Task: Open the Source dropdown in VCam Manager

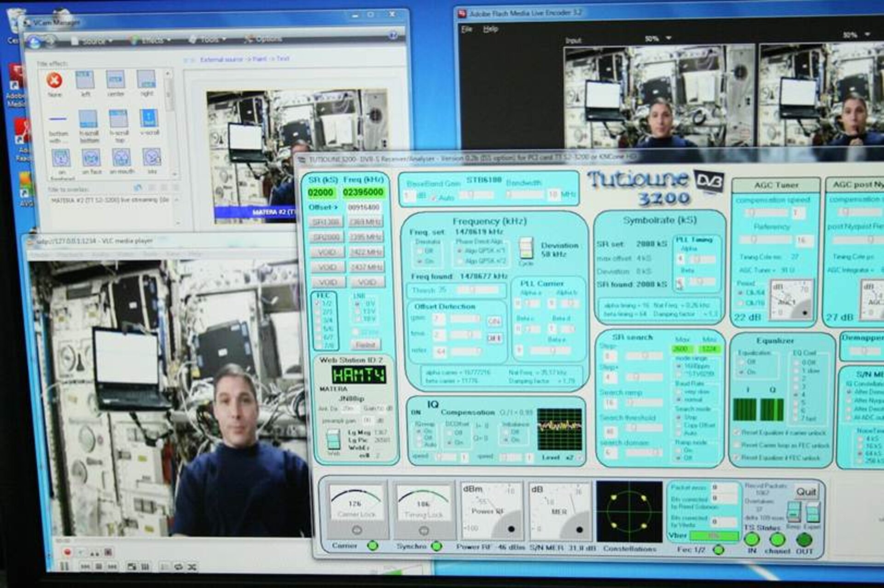Action: click(x=92, y=41)
